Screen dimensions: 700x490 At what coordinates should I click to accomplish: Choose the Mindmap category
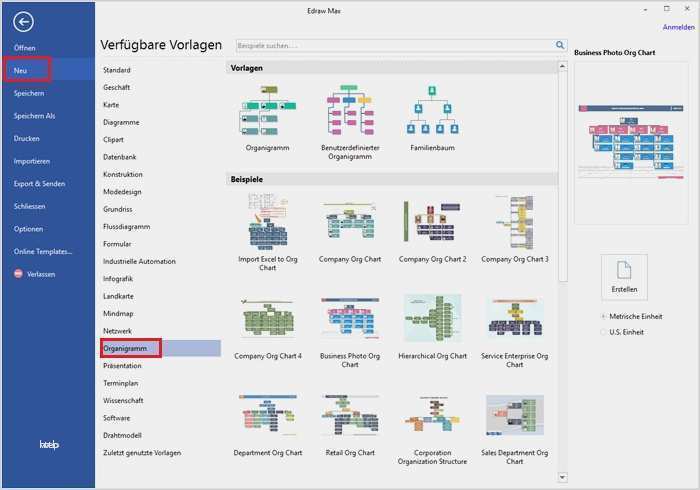118,314
